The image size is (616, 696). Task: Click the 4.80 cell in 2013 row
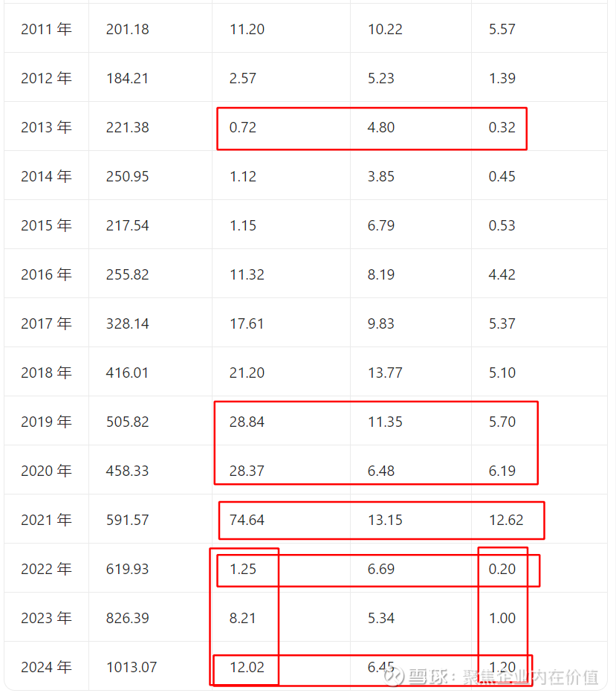(381, 128)
